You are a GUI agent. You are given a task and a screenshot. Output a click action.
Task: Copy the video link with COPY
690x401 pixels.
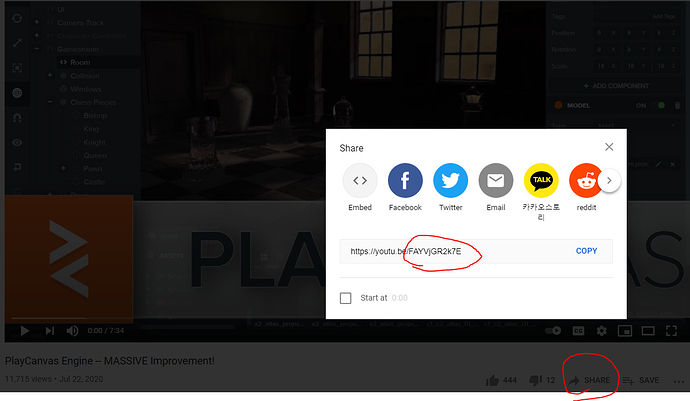pyautogui.click(x=586, y=251)
